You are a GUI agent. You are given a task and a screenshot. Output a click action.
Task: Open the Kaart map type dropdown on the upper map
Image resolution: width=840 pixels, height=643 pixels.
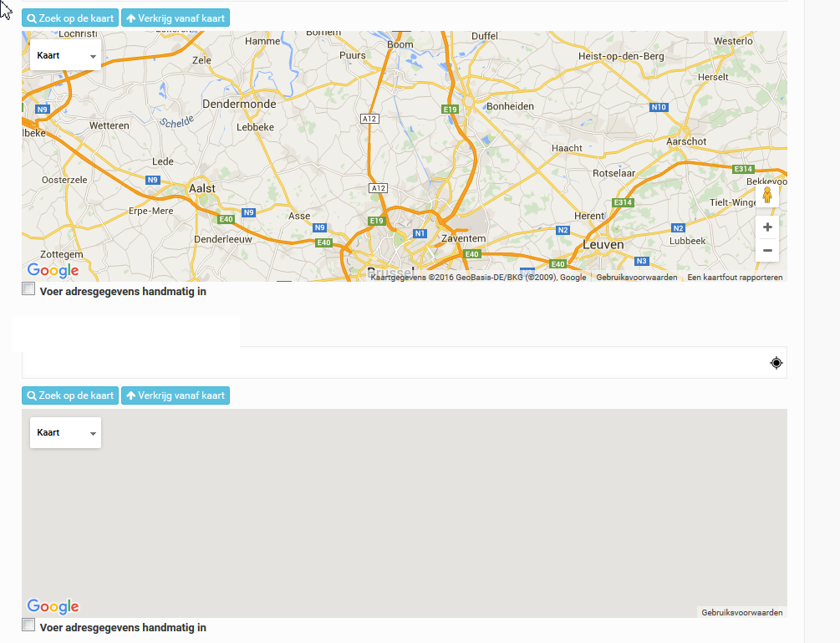(x=65, y=55)
